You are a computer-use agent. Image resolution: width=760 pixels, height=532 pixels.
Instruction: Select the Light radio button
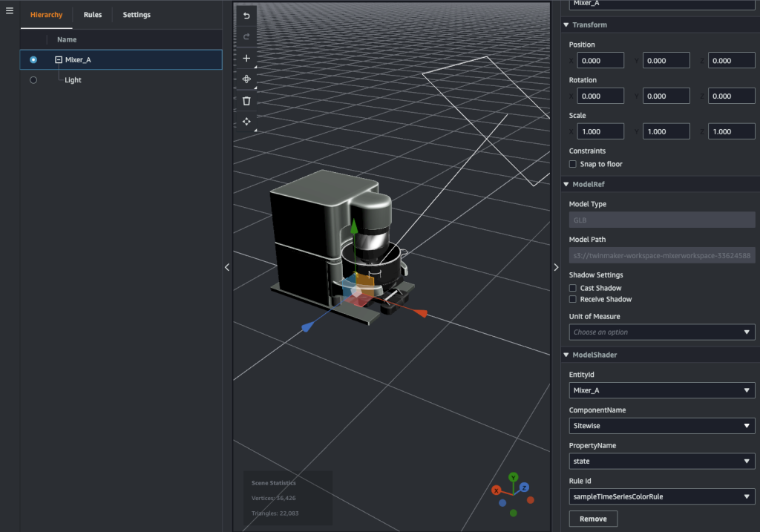pyautogui.click(x=33, y=80)
